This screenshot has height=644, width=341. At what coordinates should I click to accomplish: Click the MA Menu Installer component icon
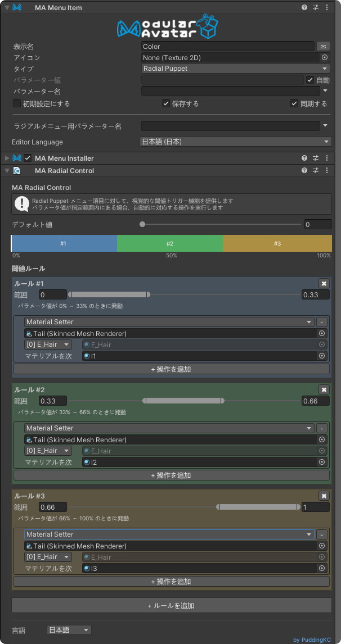point(17,158)
